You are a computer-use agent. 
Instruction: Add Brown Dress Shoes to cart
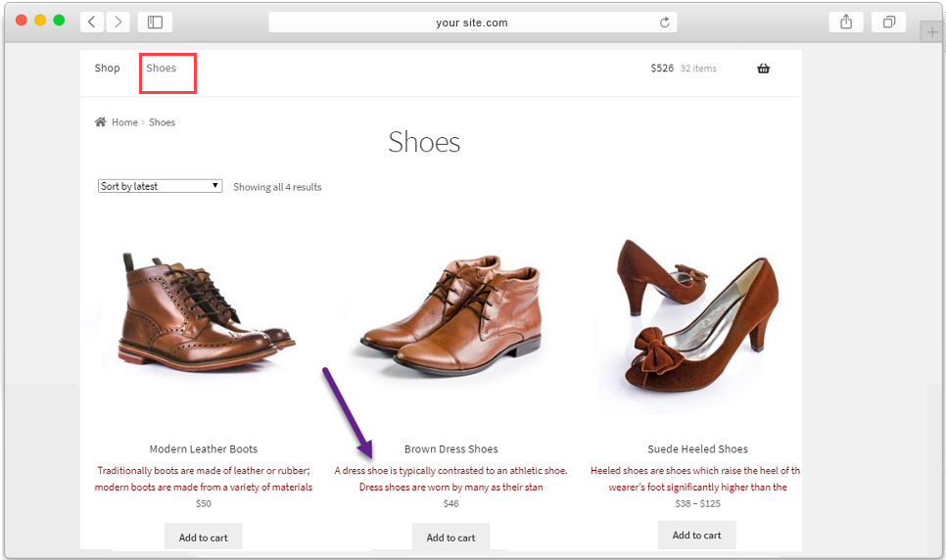coord(450,537)
